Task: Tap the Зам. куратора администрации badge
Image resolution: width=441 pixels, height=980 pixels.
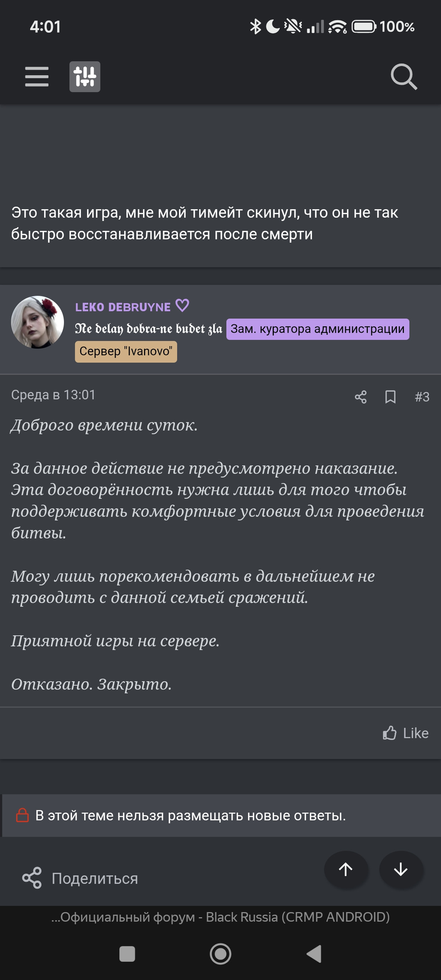Action: point(318,329)
